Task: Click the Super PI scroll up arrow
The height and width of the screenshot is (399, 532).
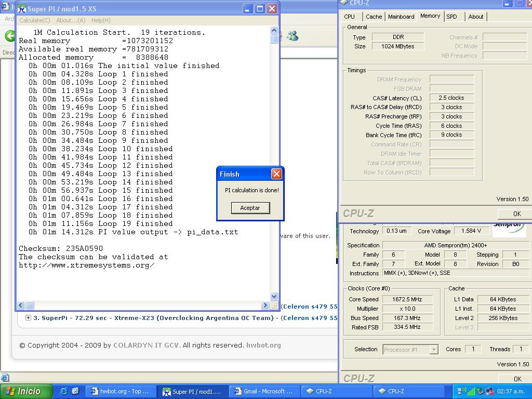Action: [x=274, y=31]
